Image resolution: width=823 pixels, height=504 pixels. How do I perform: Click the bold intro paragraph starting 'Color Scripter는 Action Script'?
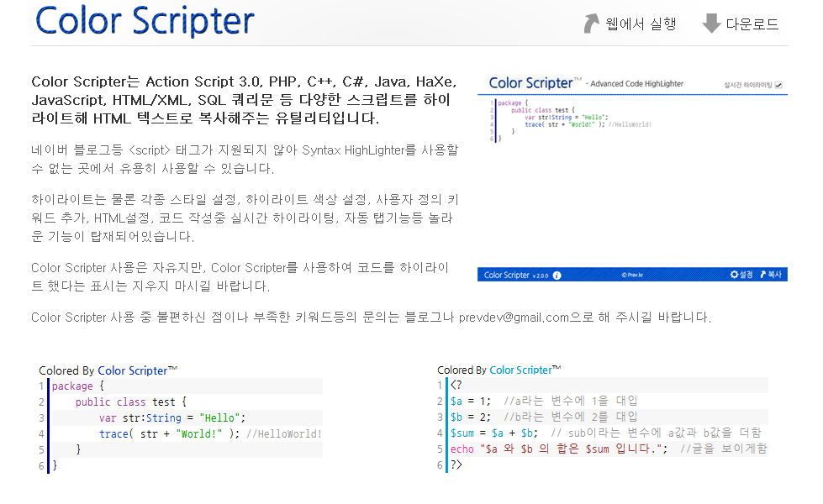tap(245, 100)
